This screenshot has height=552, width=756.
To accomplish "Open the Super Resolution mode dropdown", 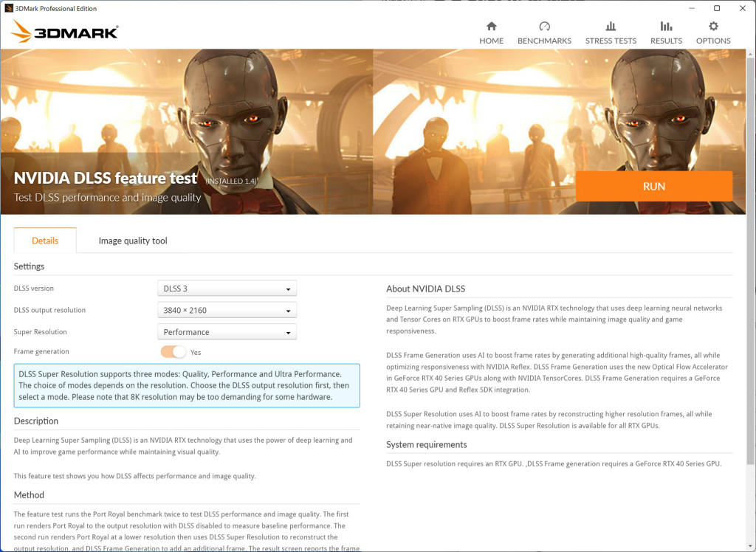I will pyautogui.click(x=227, y=331).
